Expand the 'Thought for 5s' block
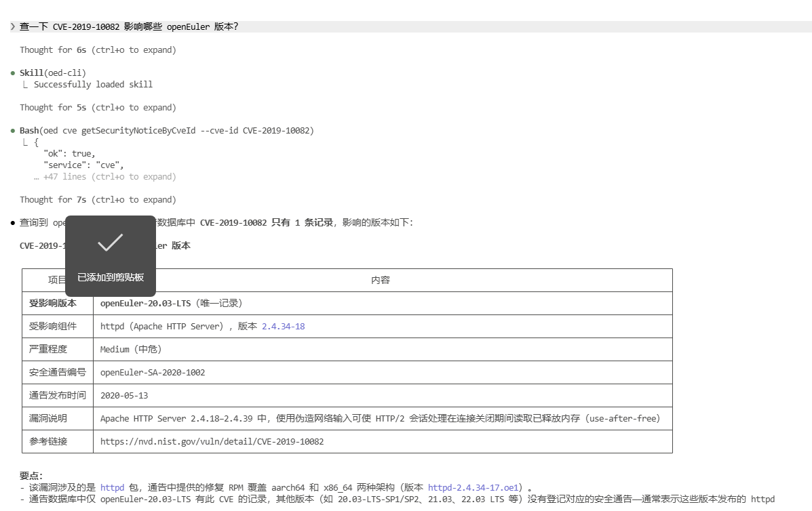The height and width of the screenshot is (511, 812). (98, 108)
